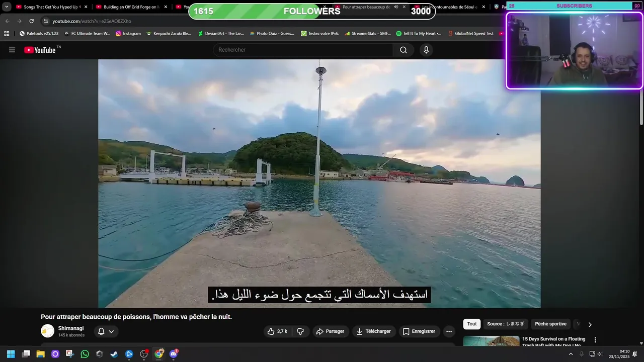Go back with the browser back arrow
Viewport: 644px width, 362px height.
point(7,21)
